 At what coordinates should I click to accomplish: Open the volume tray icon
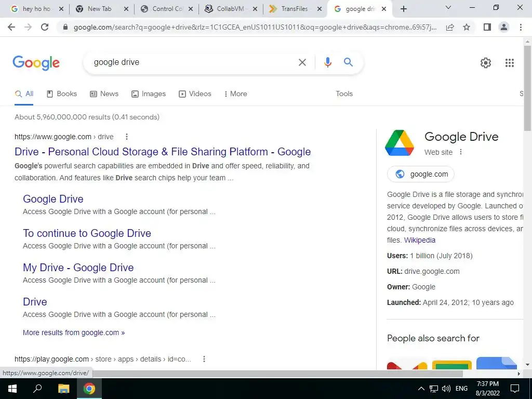point(446,389)
